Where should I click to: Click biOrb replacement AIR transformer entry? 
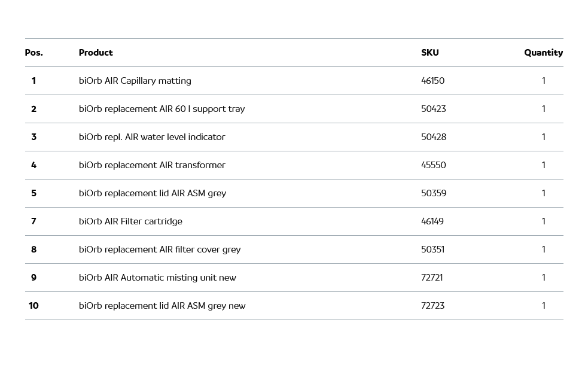pos(152,165)
